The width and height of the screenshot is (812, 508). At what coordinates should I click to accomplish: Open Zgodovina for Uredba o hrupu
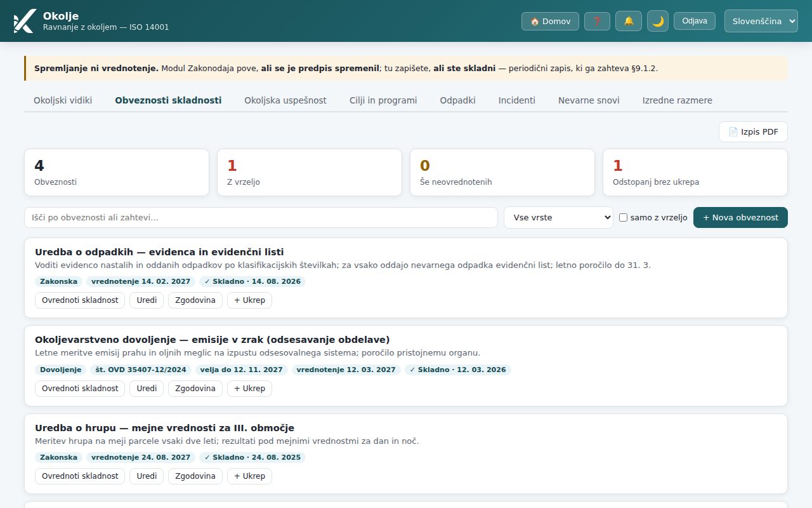coord(195,476)
